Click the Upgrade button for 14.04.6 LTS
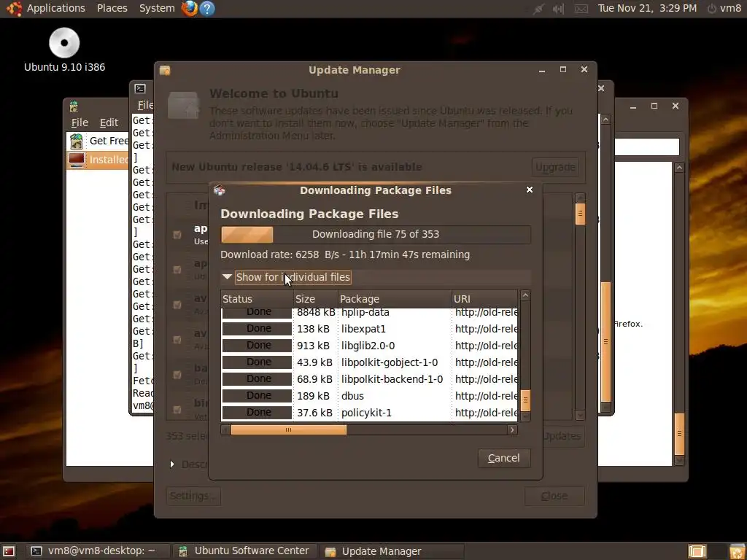Viewport: 747px width, 560px height. [555, 167]
